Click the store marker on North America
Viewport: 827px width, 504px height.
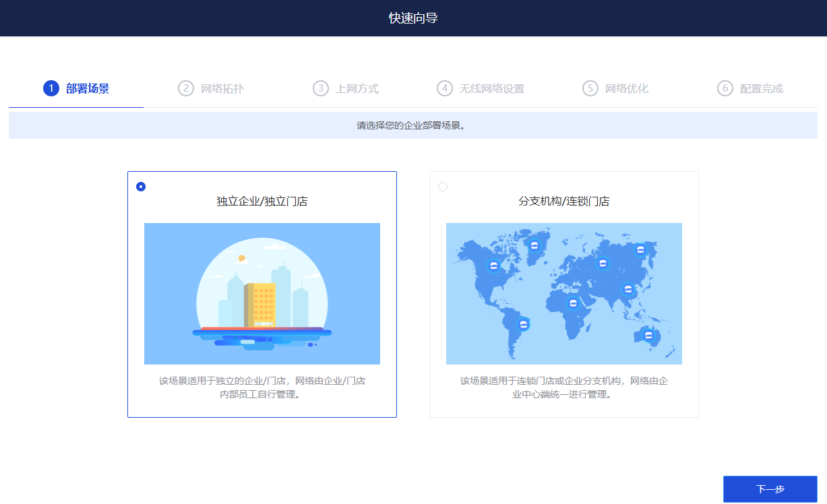(x=494, y=265)
